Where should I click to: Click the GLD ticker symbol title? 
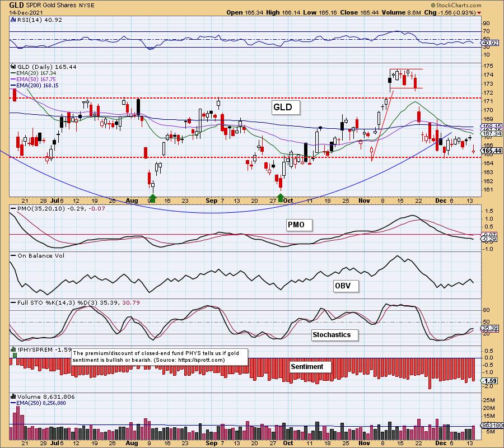pos(16,5)
